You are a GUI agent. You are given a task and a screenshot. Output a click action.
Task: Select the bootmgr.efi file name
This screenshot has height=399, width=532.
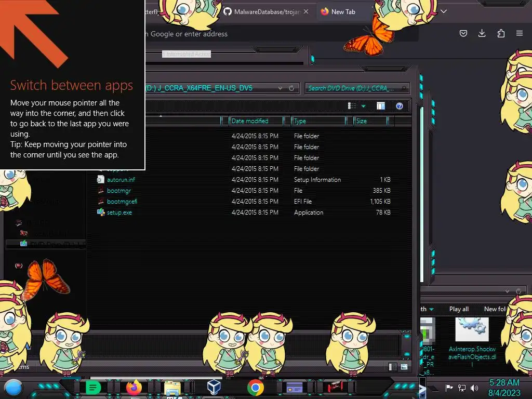point(122,201)
